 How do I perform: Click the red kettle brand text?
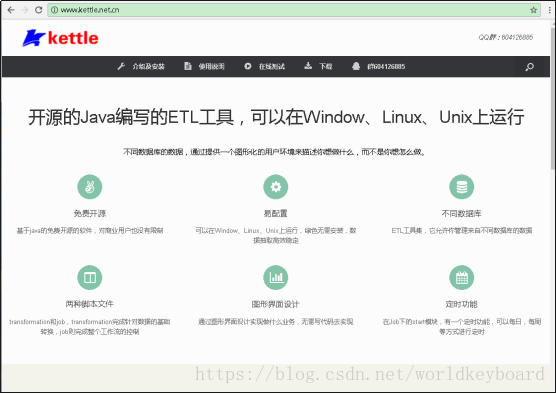[73, 38]
